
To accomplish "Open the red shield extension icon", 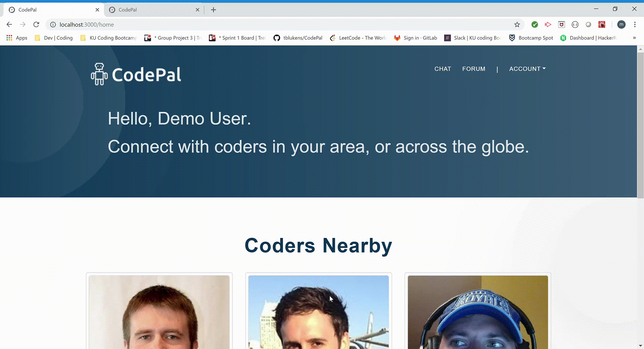I will 561,24.
